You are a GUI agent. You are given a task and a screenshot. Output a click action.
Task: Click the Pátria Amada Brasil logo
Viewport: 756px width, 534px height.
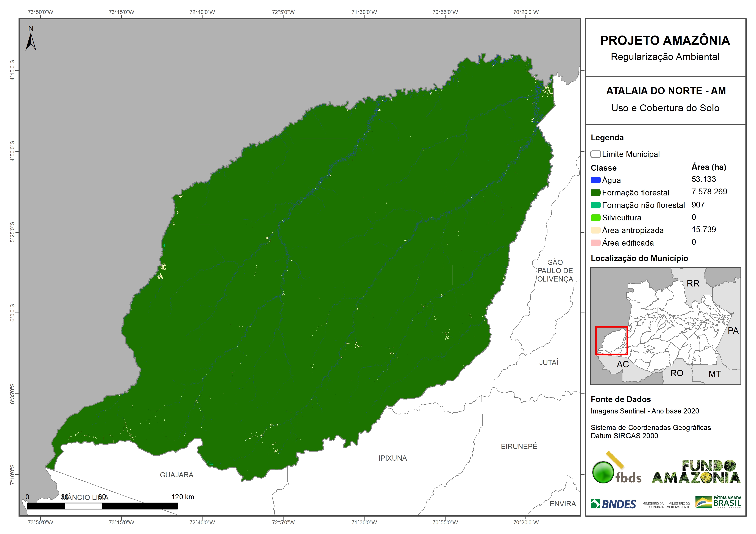[x=719, y=502]
